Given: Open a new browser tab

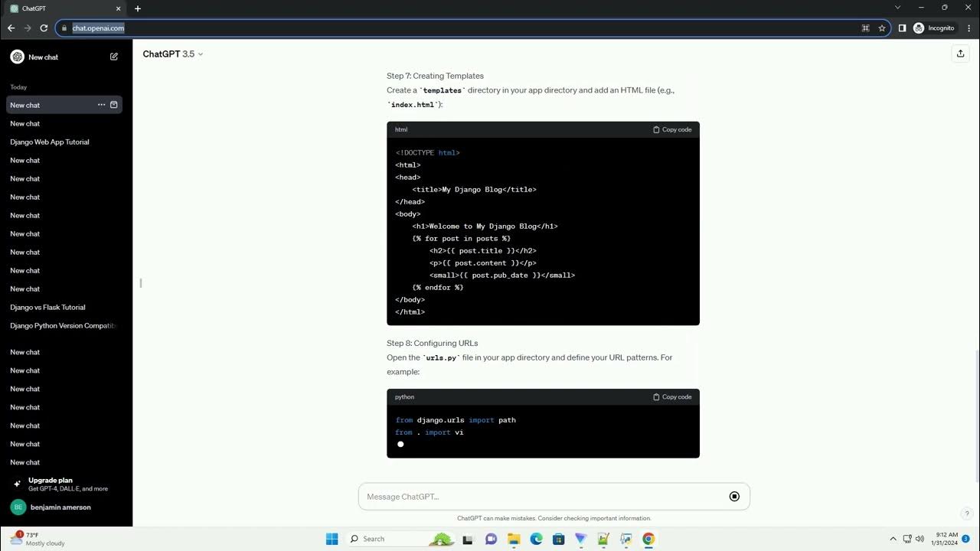Looking at the screenshot, I should point(138,8).
